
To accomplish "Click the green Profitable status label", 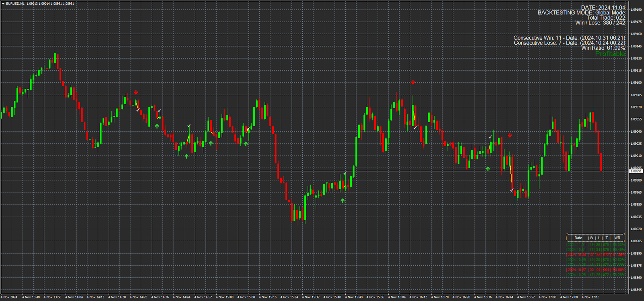I will tap(610, 54).
